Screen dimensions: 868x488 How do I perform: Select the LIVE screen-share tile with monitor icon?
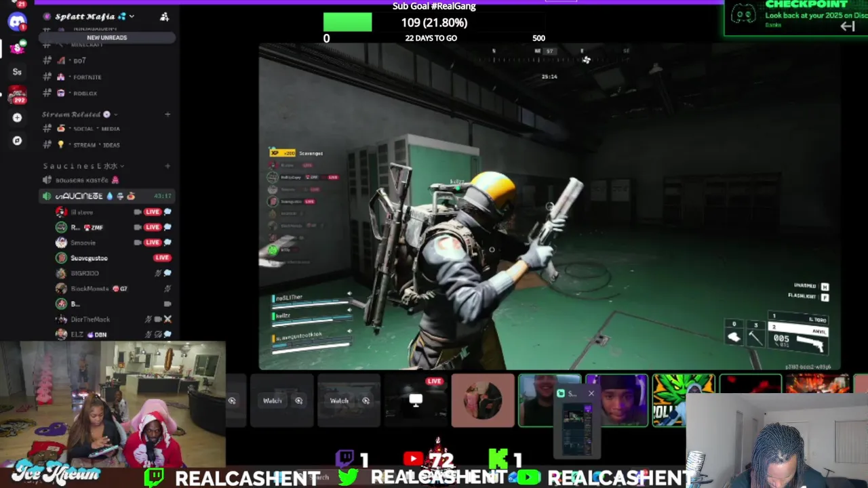[416, 401]
